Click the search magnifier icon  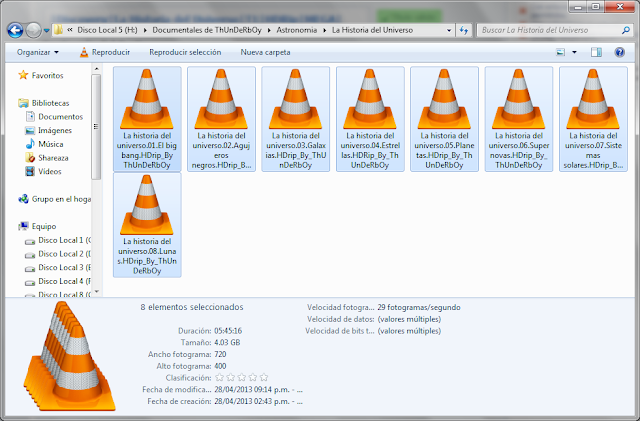point(626,30)
